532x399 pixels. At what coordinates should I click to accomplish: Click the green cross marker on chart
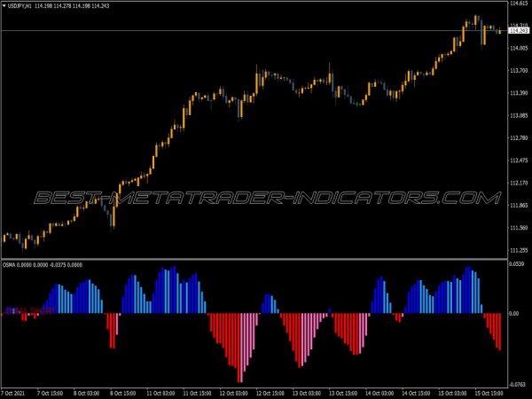tap(356, 105)
